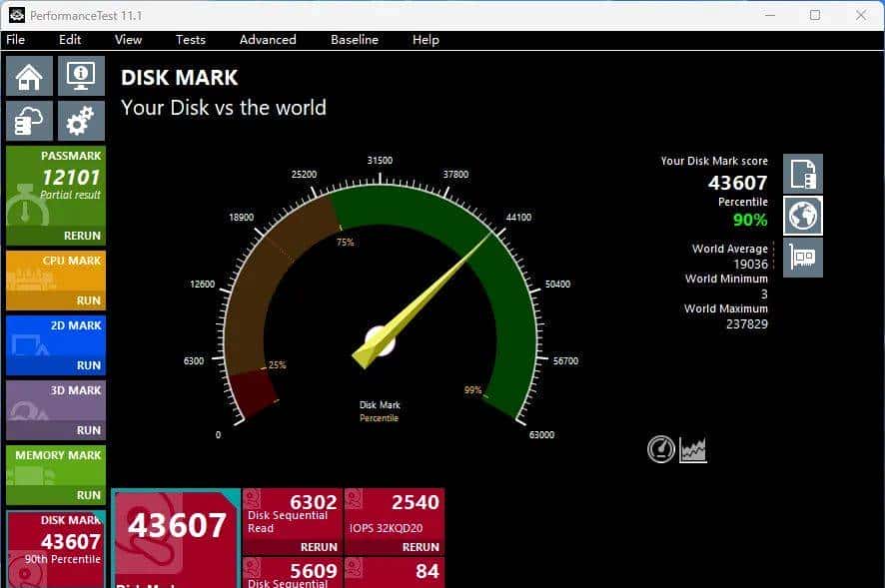Open the File menu

click(x=15, y=40)
